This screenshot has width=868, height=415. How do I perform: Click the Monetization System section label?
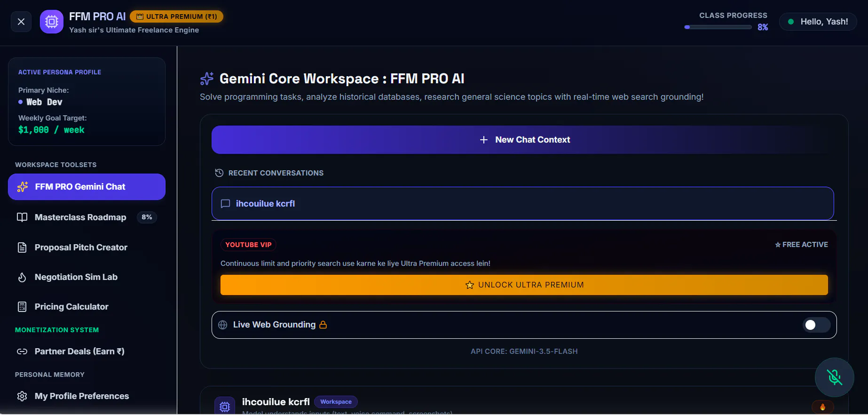(x=57, y=330)
